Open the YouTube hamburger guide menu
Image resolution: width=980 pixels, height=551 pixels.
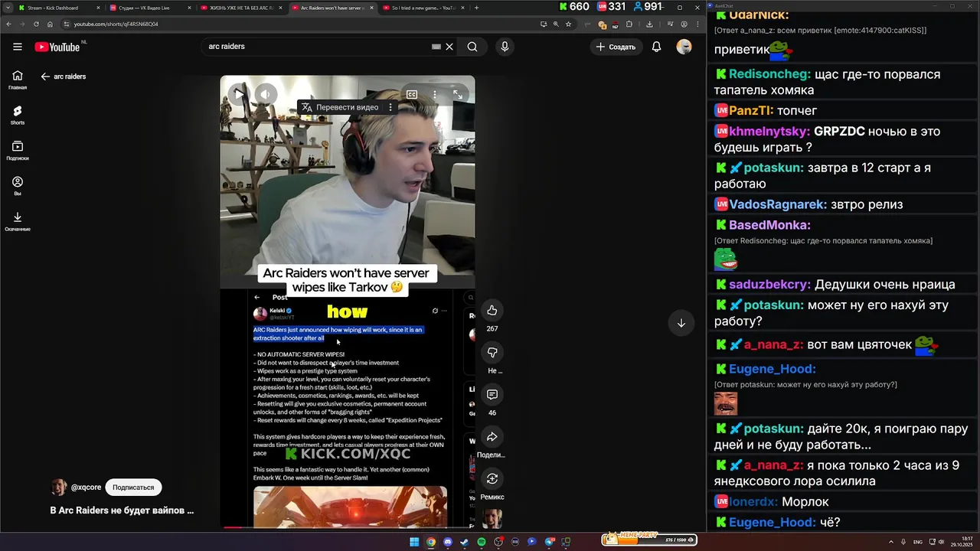18,47
